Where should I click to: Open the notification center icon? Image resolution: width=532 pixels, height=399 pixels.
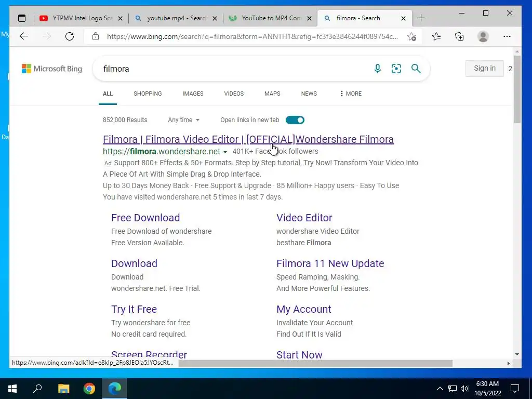pyautogui.click(x=515, y=389)
